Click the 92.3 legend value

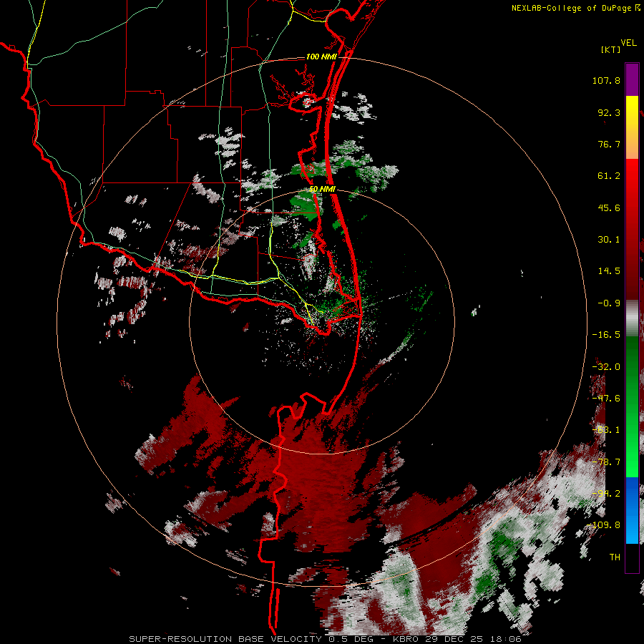(x=609, y=112)
